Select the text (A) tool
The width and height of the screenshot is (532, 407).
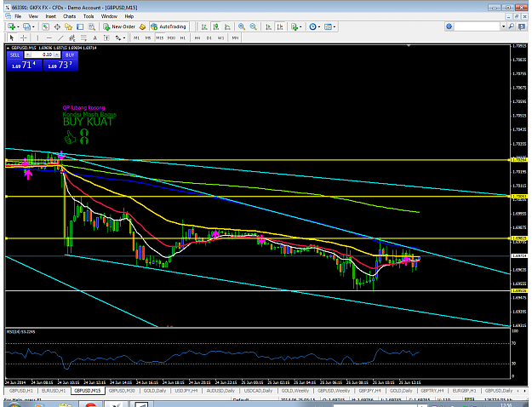point(95,37)
